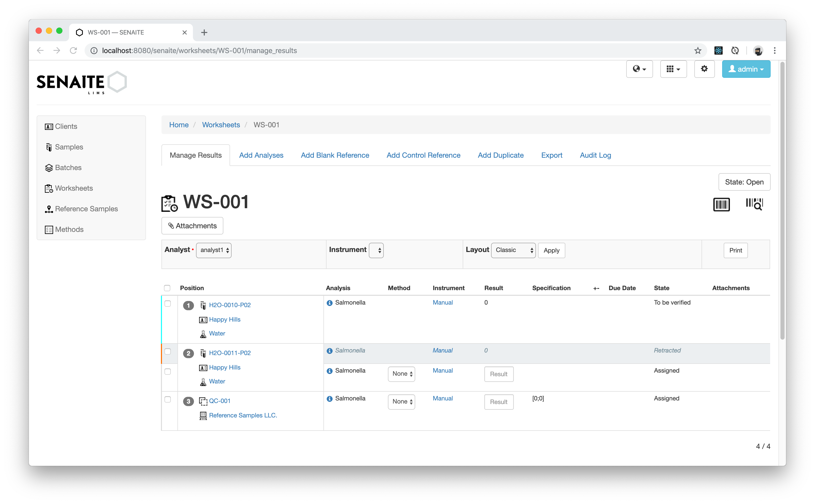Check the row for H2O-0010-P02
The width and height of the screenshot is (815, 504).
tap(167, 303)
